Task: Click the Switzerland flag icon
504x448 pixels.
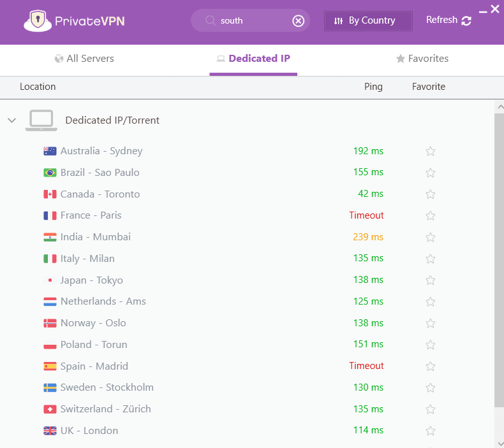Action: (50, 409)
